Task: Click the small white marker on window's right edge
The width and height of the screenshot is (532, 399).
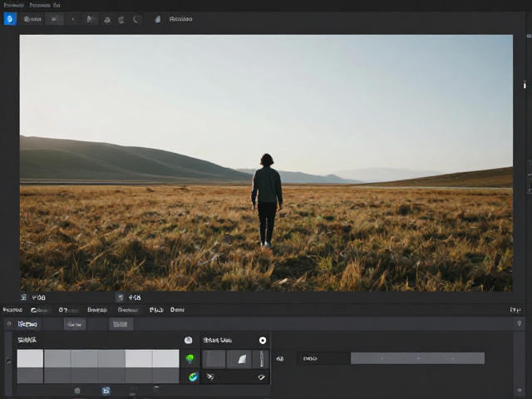Action: pos(525,85)
